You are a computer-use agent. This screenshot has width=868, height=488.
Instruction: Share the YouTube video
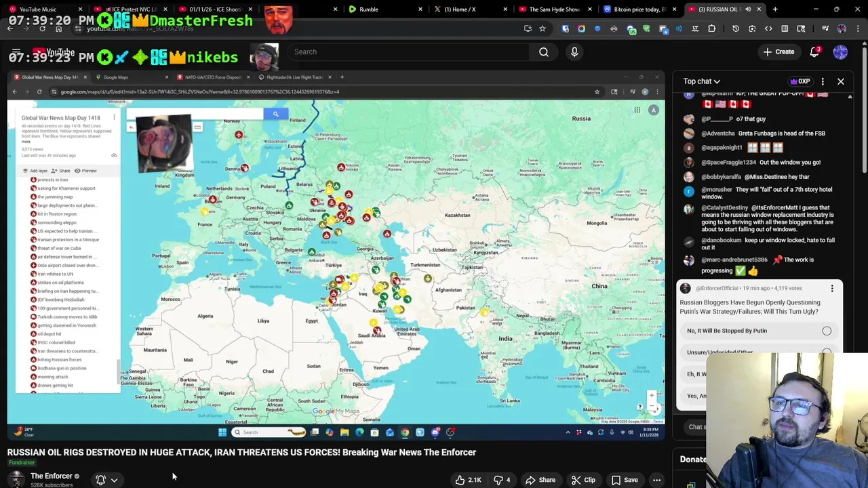coord(540,480)
